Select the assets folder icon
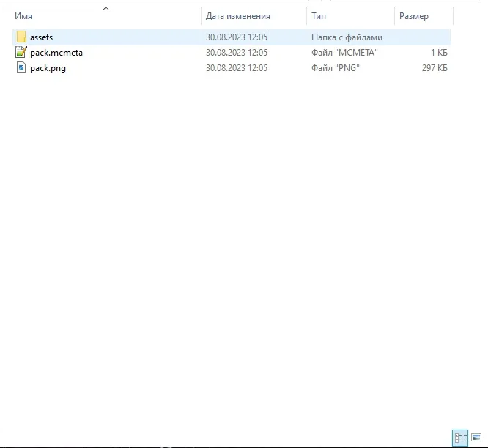This screenshot has height=448, width=488. click(21, 37)
